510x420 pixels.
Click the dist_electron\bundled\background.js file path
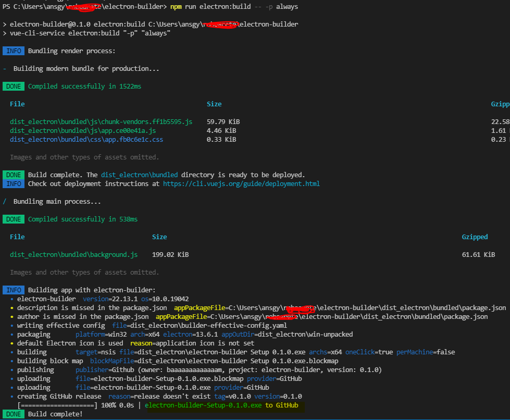(74, 254)
